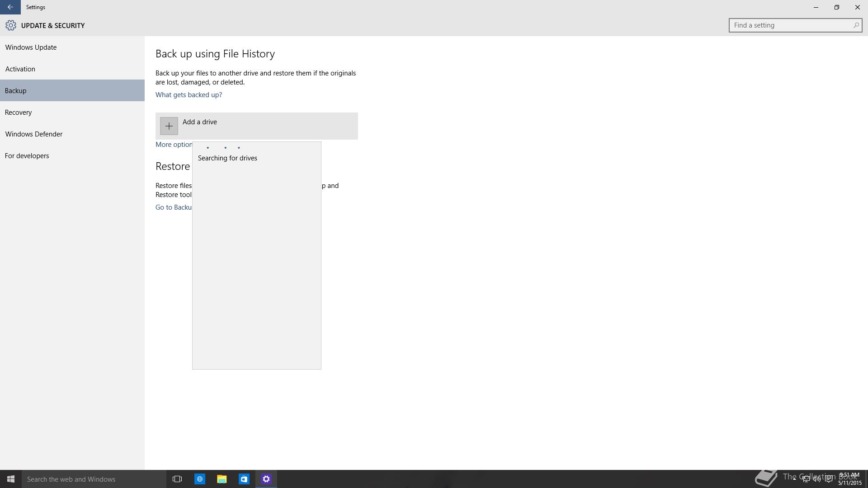Select the Backup sidebar item

72,90
